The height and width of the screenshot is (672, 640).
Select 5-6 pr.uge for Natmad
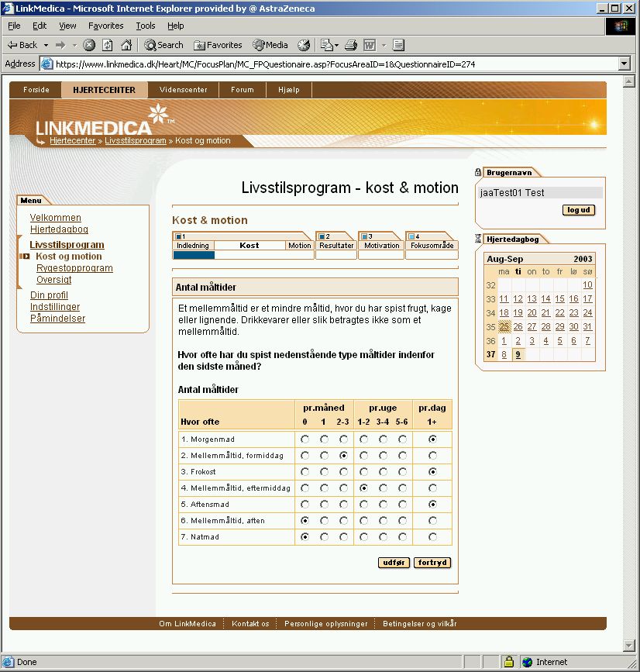[402, 537]
